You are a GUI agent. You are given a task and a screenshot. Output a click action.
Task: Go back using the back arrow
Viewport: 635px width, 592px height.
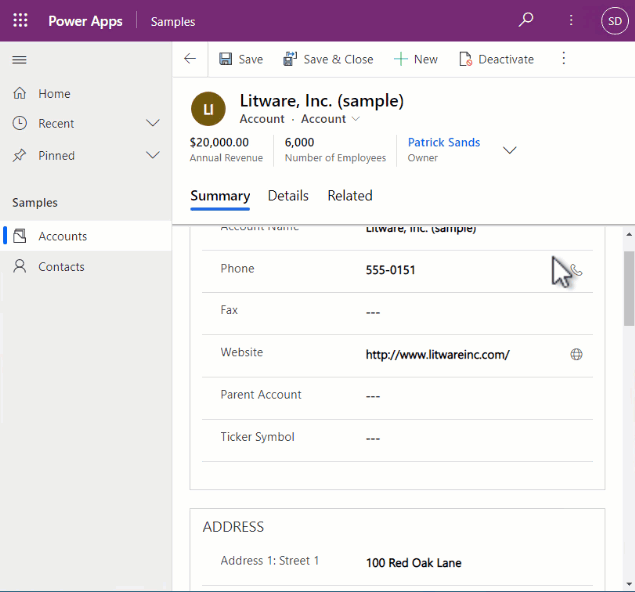coord(190,59)
